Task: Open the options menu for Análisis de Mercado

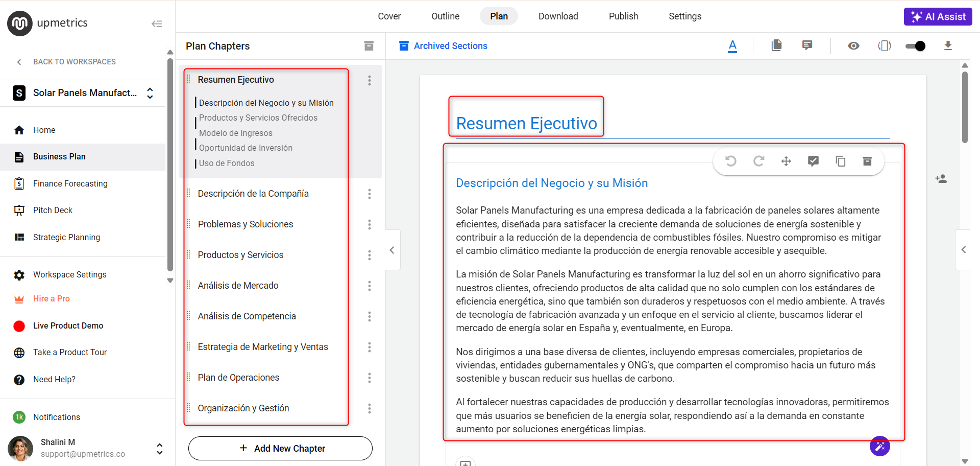Action: (x=370, y=286)
